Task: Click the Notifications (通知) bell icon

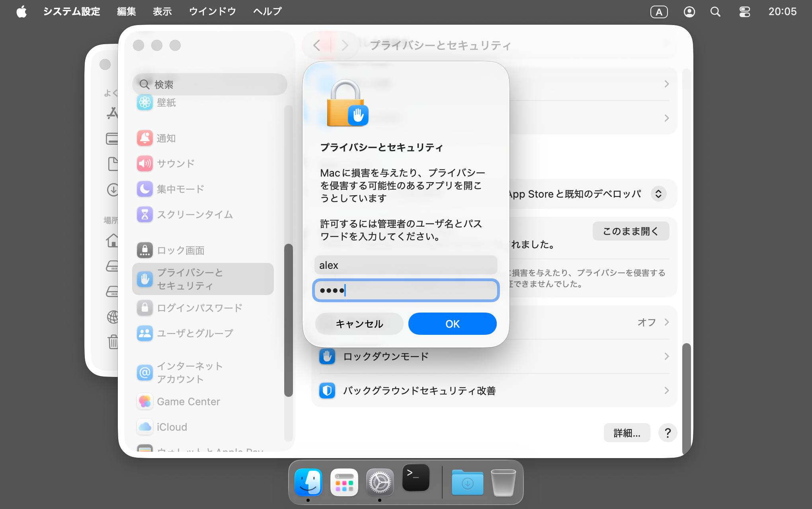Action: [x=144, y=138]
